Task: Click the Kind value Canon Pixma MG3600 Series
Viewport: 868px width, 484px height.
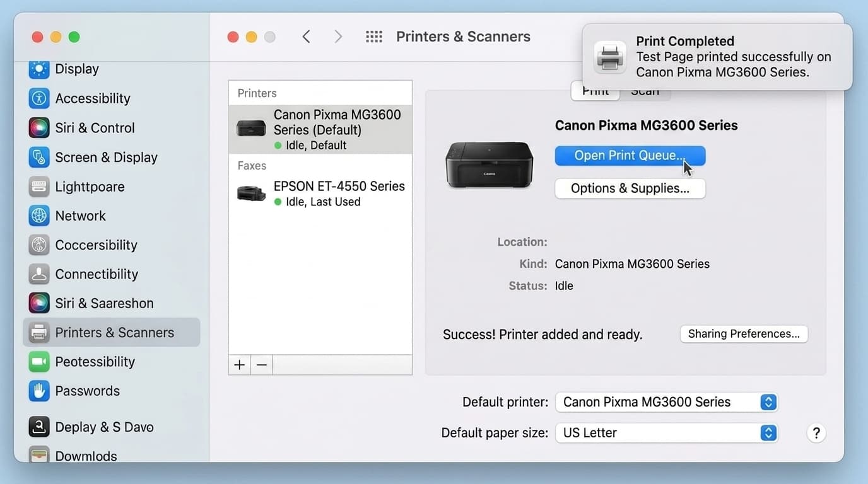Action: pyautogui.click(x=632, y=264)
